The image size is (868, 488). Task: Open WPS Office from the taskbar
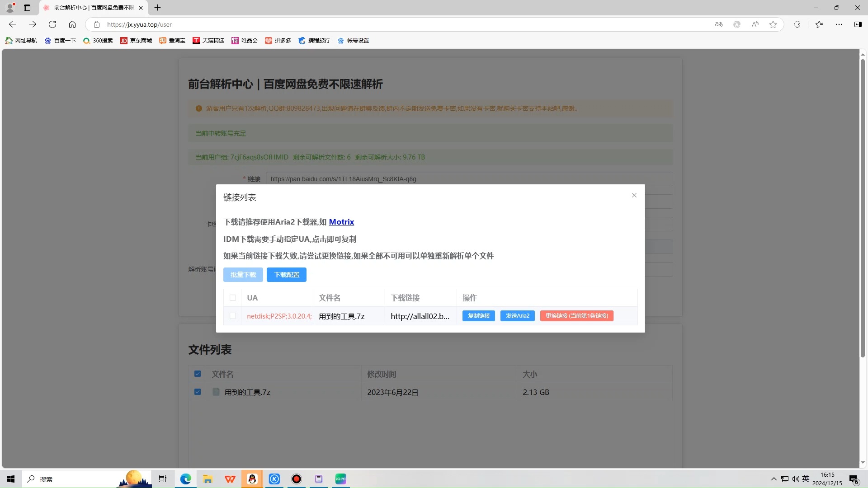click(x=230, y=479)
